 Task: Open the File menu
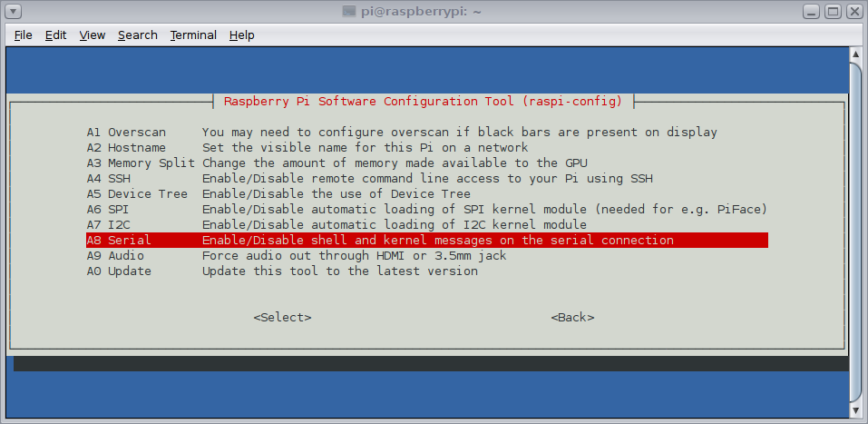tap(24, 35)
